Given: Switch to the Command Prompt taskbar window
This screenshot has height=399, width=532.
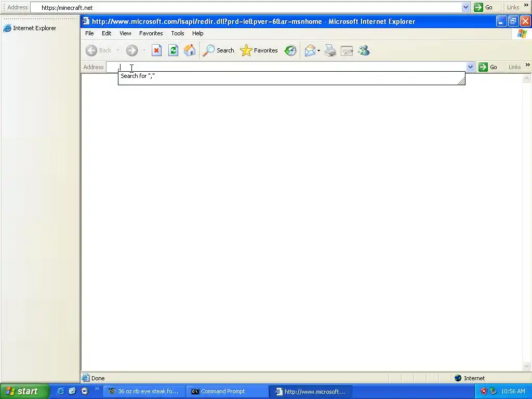Looking at the screenshot, I should [227, 392].
